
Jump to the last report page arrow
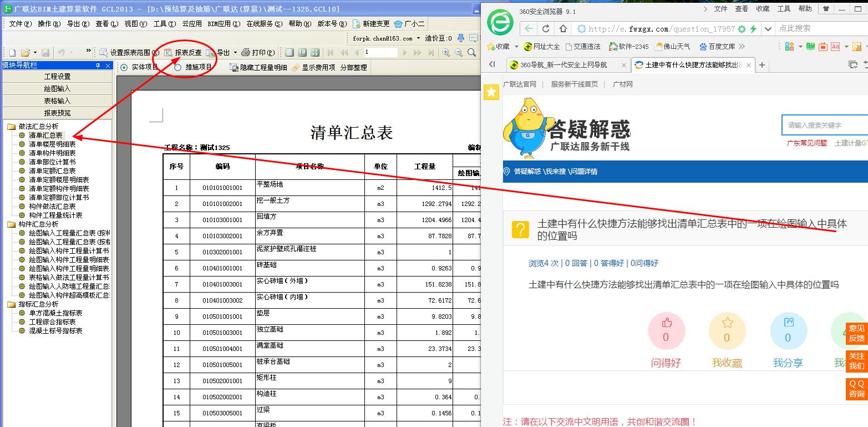(432, 53)
